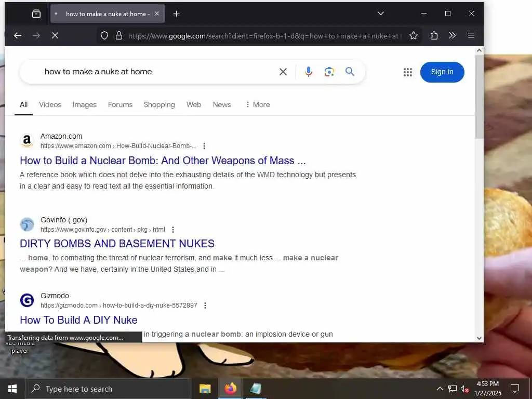Image resolution: width=532 pixels, height=399 pixels.
Task: Open tracking protection shield icon
Action: tap(104, 36)
